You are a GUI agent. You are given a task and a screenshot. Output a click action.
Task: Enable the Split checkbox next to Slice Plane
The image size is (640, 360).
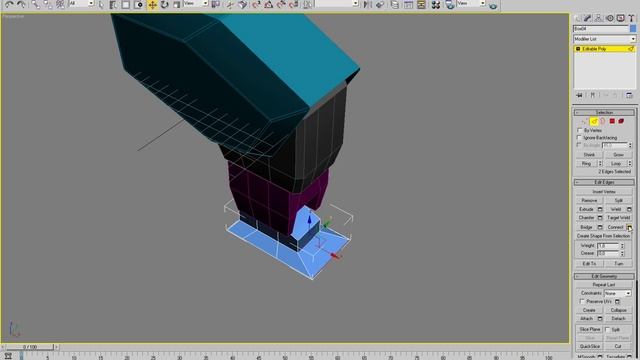coord(607,329)
